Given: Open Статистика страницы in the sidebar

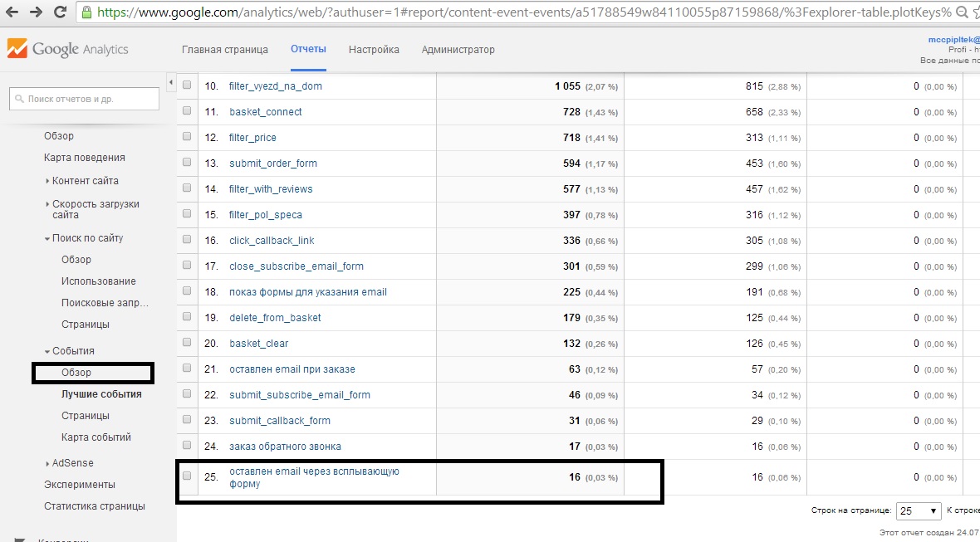Looking at the screenshot, I should tap(95, 506).
